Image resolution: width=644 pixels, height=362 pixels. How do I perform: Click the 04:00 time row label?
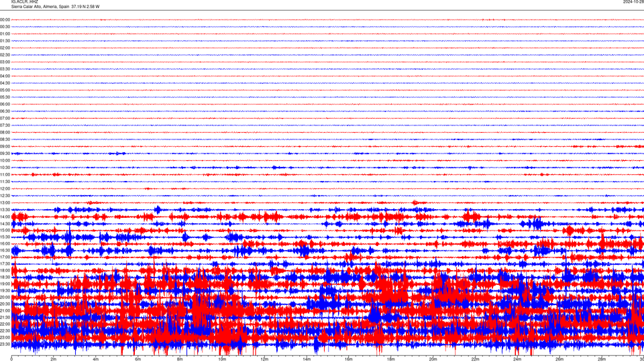click(x=5, y=76)
